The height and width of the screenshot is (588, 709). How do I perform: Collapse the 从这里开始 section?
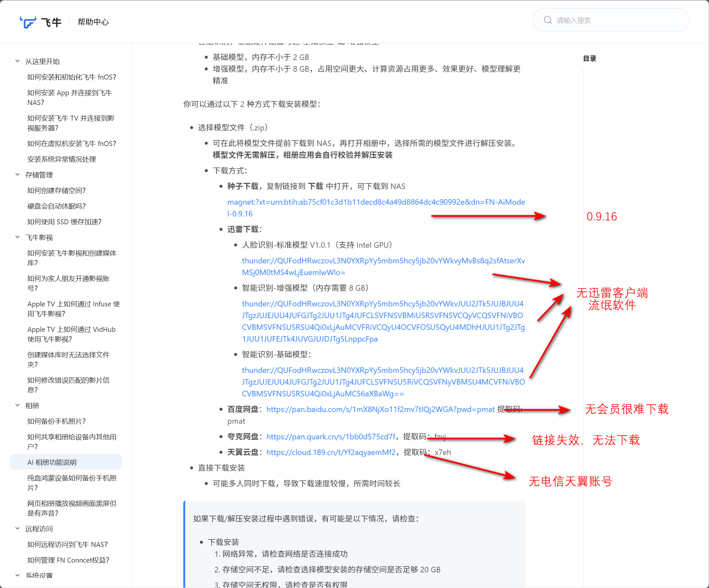[x=18, y=61]
